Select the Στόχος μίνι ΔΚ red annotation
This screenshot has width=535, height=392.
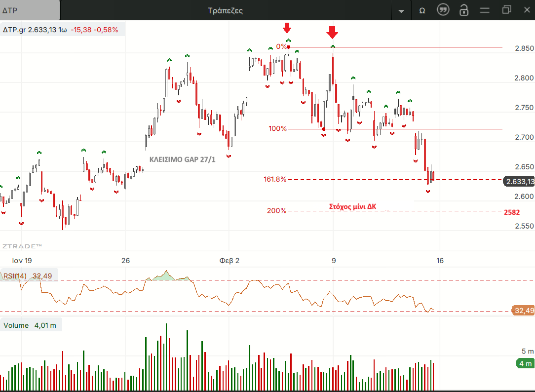click(352, 206)
